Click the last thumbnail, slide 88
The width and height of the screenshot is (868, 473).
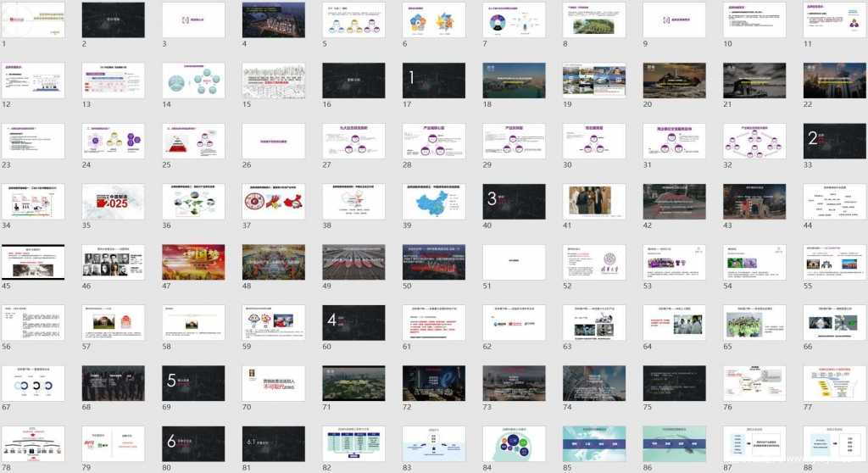coord(835,444)
